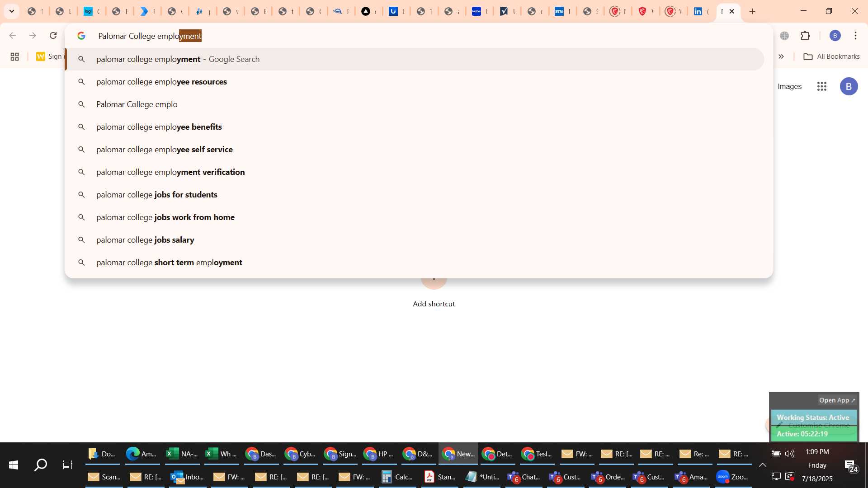The image size is (868, 488).
Task: Click the forward navigation arrow
Action: pos(33,35)
